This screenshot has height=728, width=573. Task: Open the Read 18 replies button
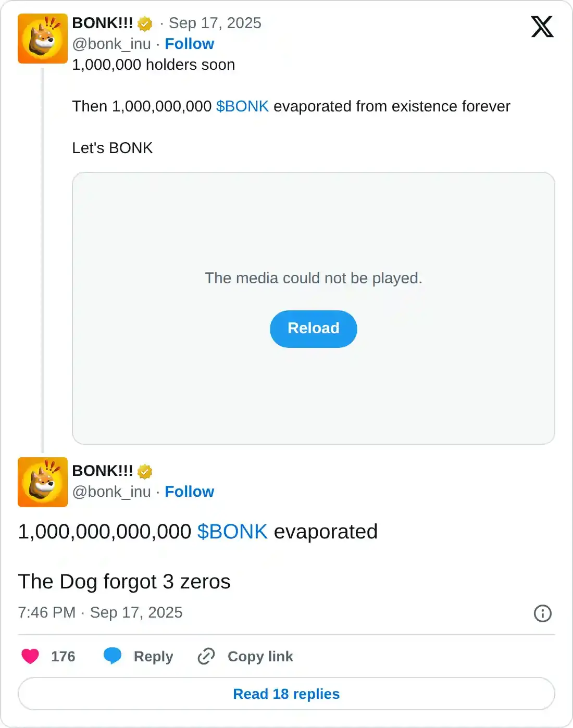(x=286, y=694)
